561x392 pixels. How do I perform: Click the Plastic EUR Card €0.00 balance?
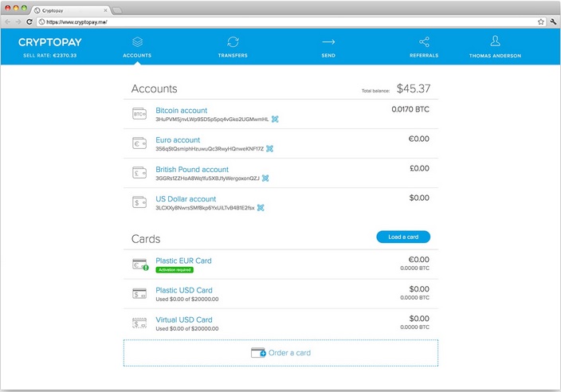(419, 259)
